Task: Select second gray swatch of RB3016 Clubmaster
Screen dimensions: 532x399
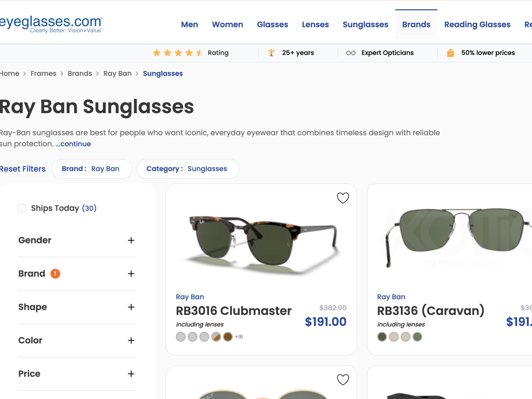Action: (192, 337)
